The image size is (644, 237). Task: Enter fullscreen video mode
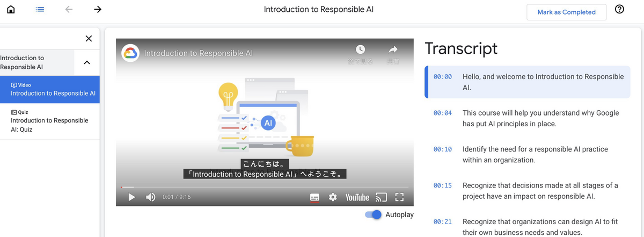coord(399,197)
